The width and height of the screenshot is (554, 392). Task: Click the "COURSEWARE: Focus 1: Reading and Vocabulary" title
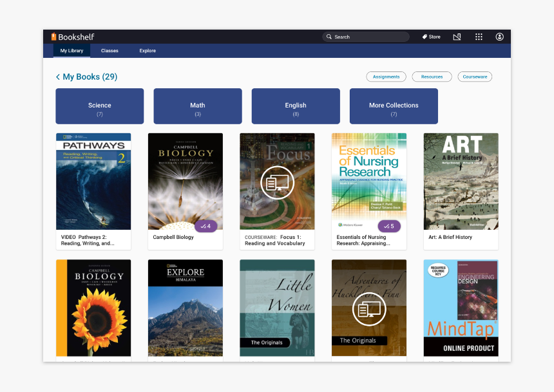275,240
